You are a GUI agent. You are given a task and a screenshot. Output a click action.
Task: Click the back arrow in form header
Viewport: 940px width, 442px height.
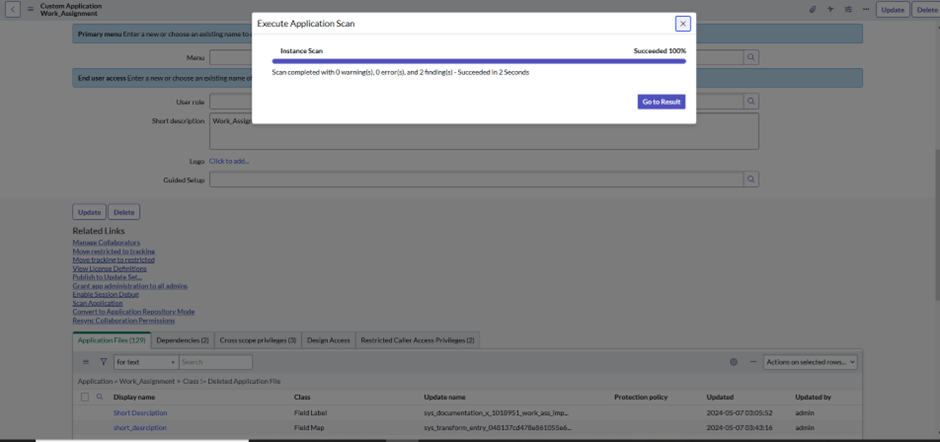(x=13, y=10)
